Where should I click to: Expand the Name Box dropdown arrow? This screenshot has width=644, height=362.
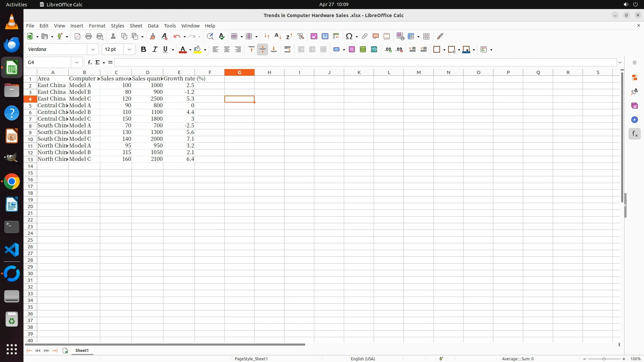(77, 62)
